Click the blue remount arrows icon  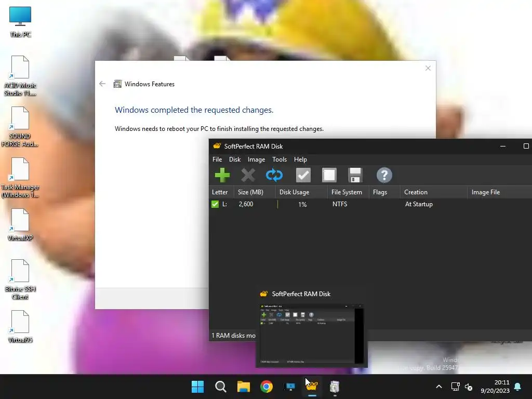(274, 175)
